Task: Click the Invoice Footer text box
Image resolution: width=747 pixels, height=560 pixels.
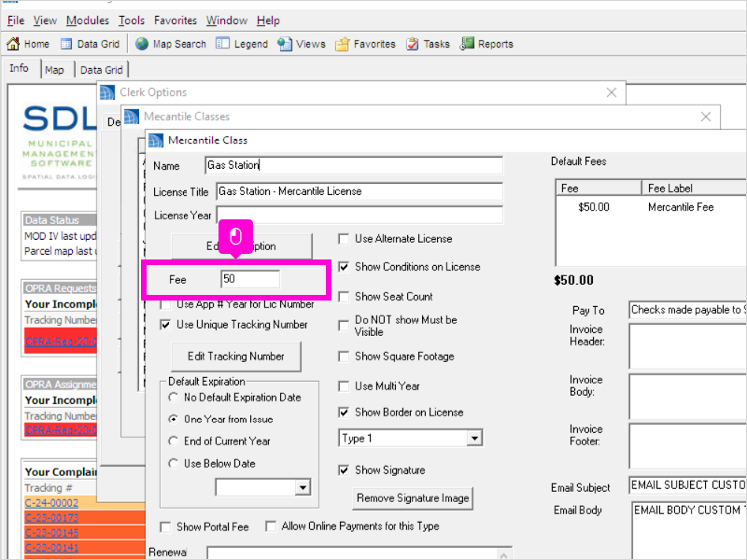Action: point(688,446)
